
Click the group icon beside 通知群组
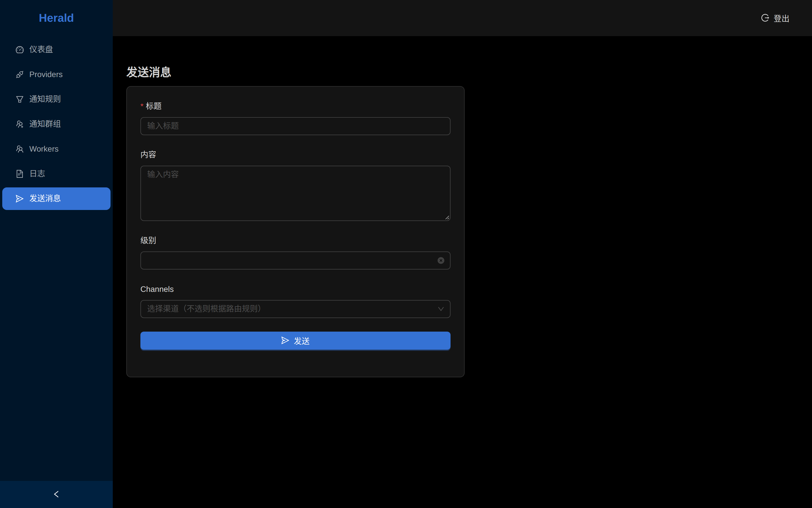(20, 124)
